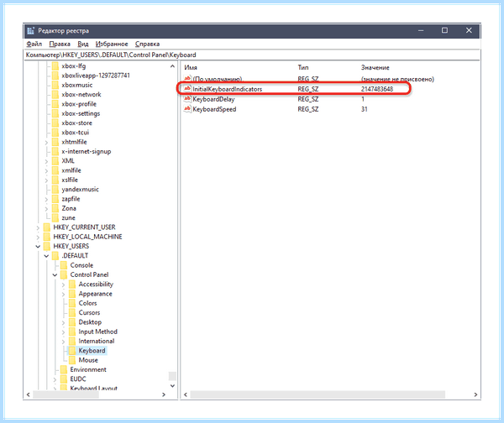Open the Избранное menu

tap(112, 44)
